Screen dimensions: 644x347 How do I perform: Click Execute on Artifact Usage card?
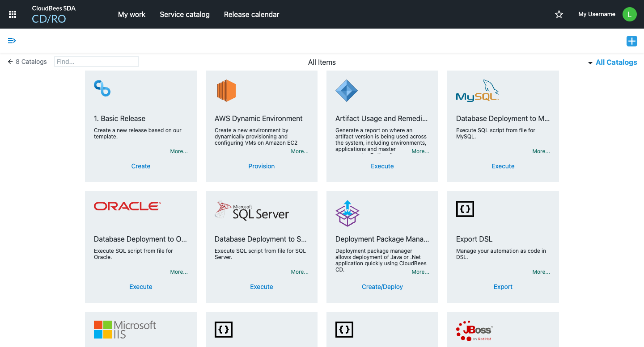pos(382,166)
